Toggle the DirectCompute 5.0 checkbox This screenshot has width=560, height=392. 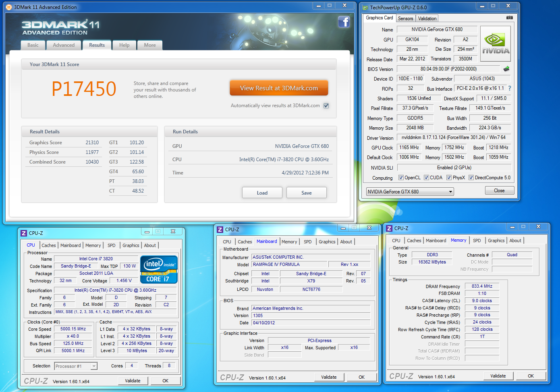[471, 178]
